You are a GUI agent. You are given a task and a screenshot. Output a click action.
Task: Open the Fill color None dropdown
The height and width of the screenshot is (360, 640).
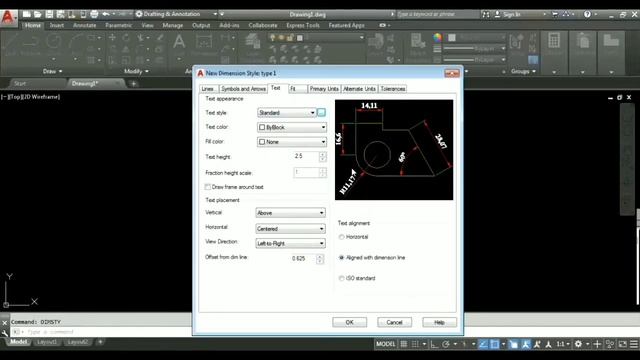292,142
